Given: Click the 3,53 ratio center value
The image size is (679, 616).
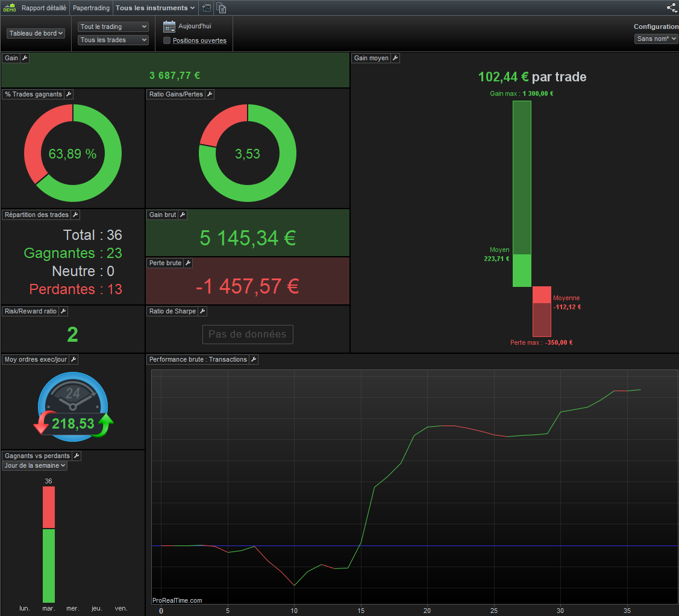Looking at the screenshot, I should click(x=248, y=154).
